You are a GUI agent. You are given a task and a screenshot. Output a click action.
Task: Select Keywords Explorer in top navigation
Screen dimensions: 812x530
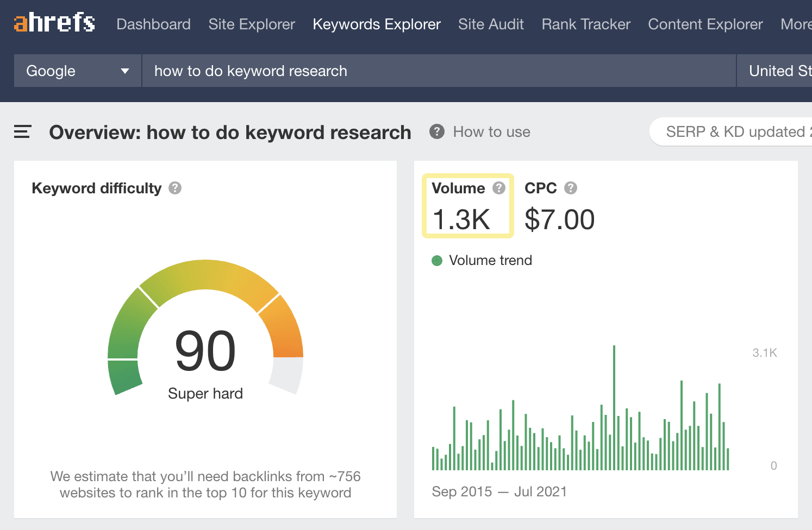point(377,24)
